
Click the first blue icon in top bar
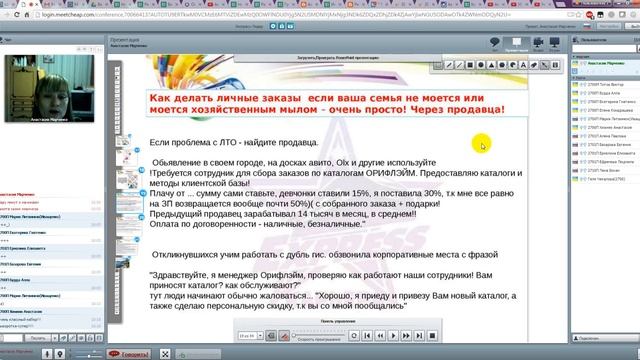tap(273, 26)
